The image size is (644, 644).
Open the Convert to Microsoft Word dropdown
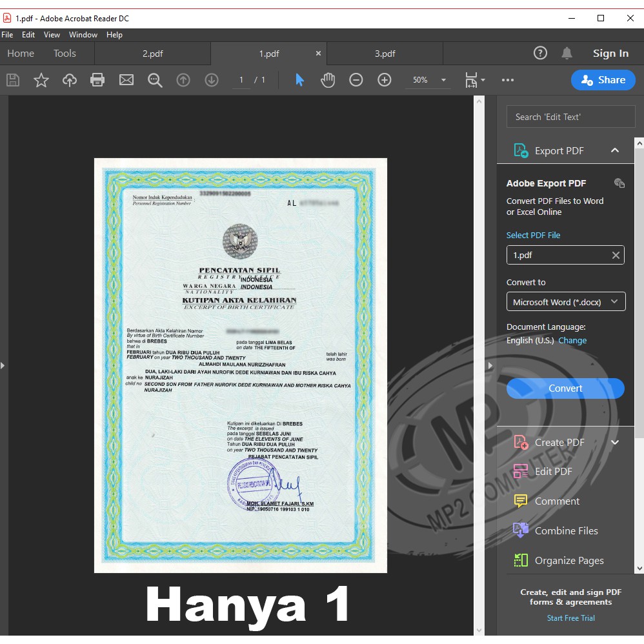[x=565, y=302]
